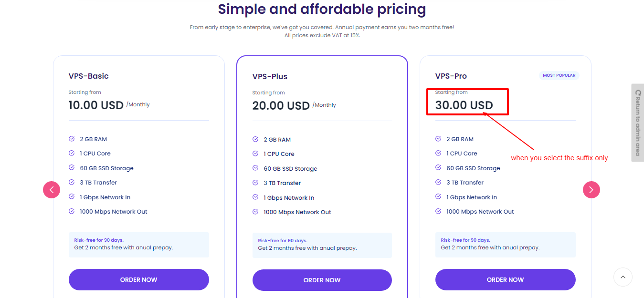Order the VPS-Plus plan
Screen dimensions: 644x298
(322, 280)
